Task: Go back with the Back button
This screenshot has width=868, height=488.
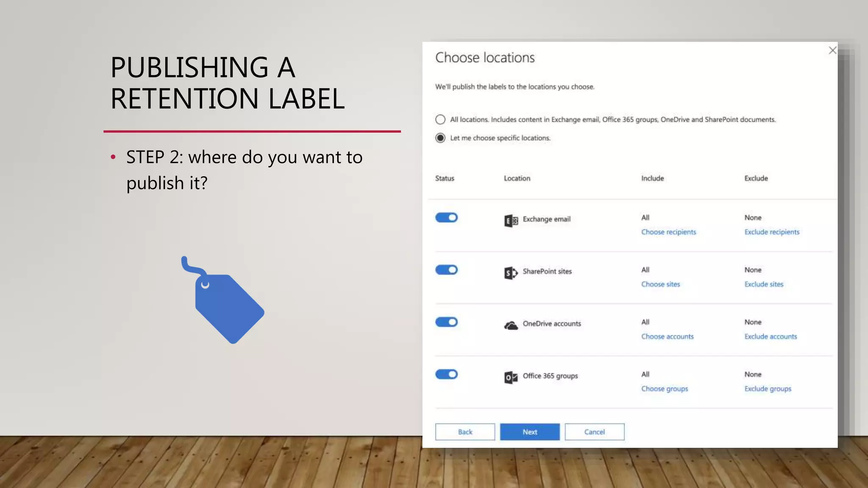Action: tap(465, 432)
